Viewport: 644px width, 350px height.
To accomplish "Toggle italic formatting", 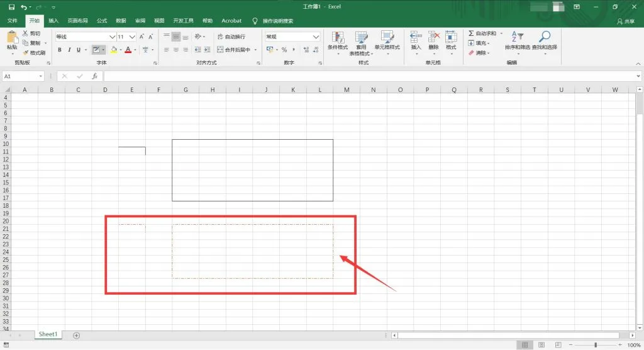I will [x=69, y=50].
